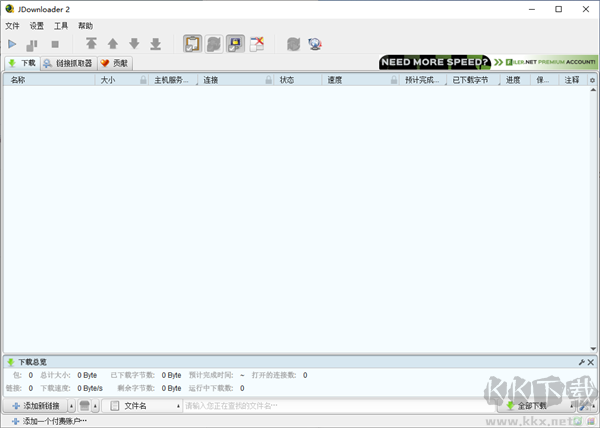Toggle lock icon on 速度 column
The width and height of the screenshot is (600, 428).
tap(394, 80)
